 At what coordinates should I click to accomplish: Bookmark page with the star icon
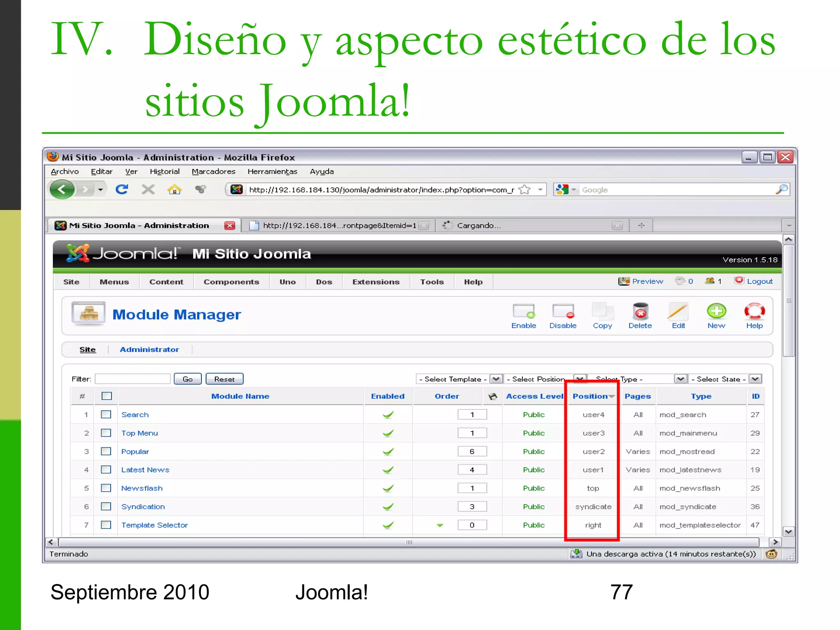[x=525, y=189]
